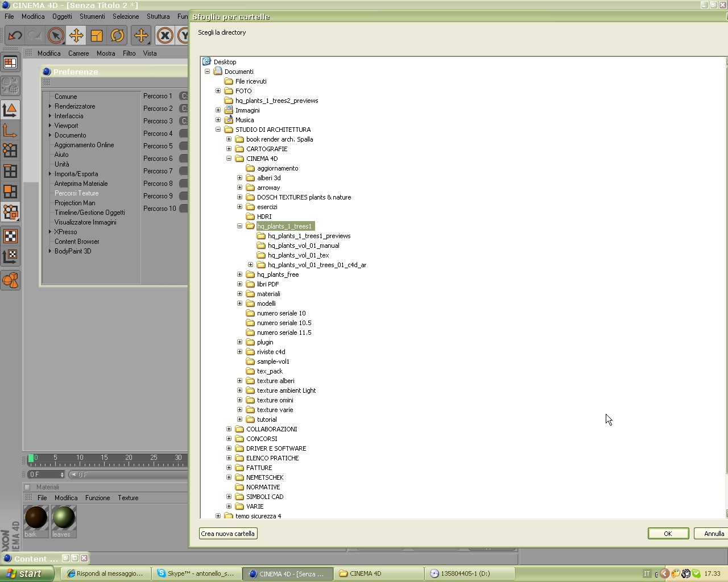728x582 pixels.
Task: Expand the Interfaccia preferences section
Action: point(50,116)
